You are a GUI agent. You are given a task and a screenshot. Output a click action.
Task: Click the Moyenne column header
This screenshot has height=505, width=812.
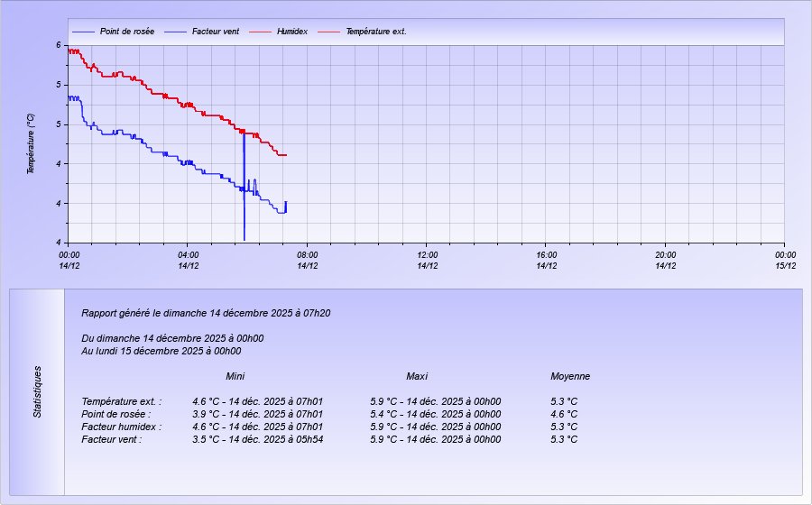click(x=570, y=376)
